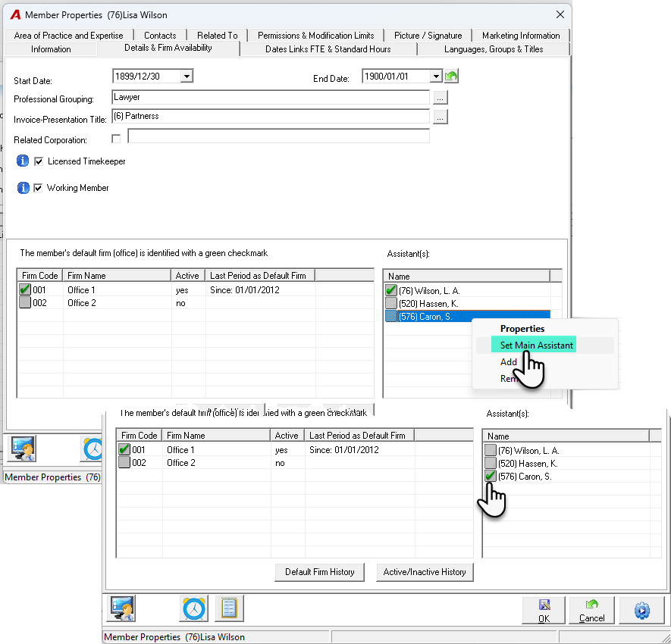The height and width of the screenshot is (644, 671).
Task: Click status bar text 'Member Properties (76)Lisa Wilson'
Action: coord(174,637)
